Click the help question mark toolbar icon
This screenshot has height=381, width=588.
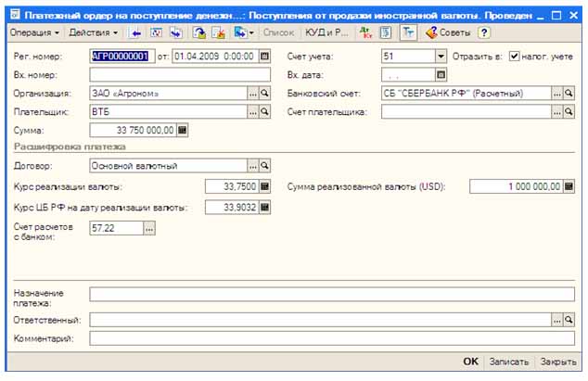pos(484,32)
